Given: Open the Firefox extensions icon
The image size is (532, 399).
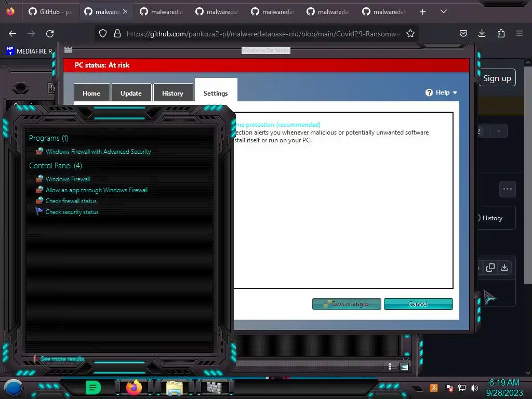Looking at the screenshot, I should 501,33.
